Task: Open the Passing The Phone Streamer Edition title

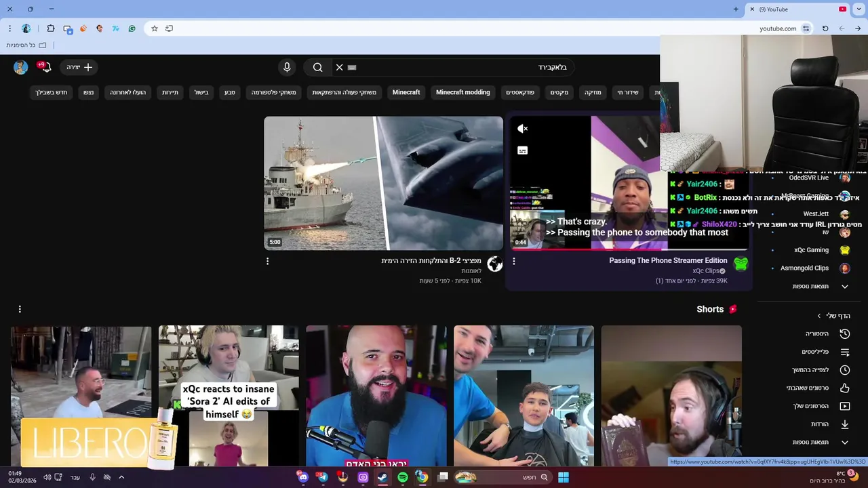Action: (668, 260)
